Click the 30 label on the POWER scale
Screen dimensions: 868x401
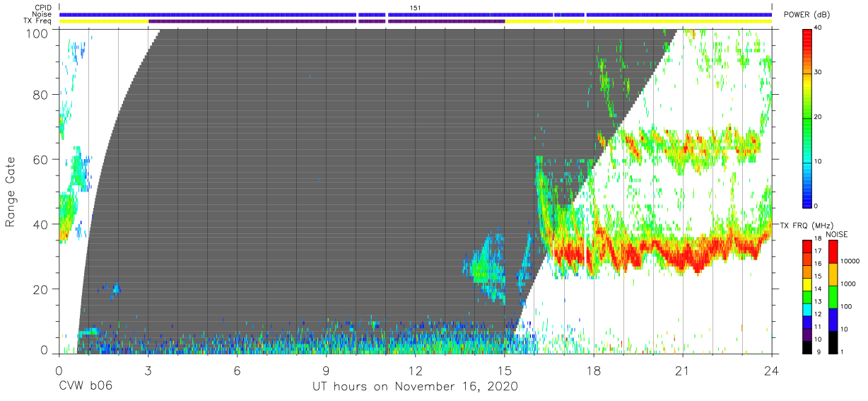click(x=819, y=72)
